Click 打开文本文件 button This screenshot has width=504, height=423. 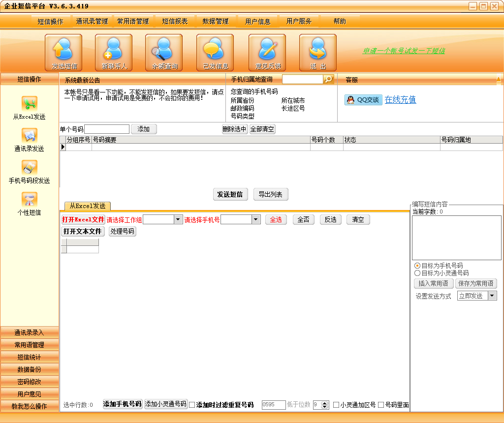tap(83, 231)
